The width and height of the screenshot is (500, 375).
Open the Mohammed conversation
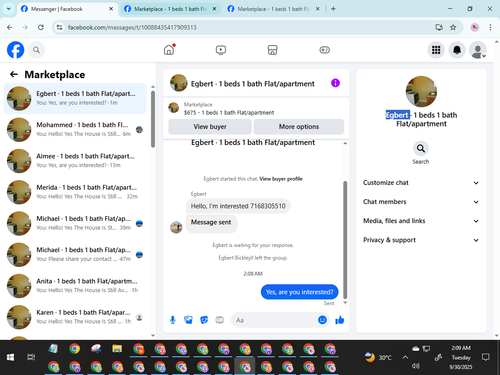[75, 129]
